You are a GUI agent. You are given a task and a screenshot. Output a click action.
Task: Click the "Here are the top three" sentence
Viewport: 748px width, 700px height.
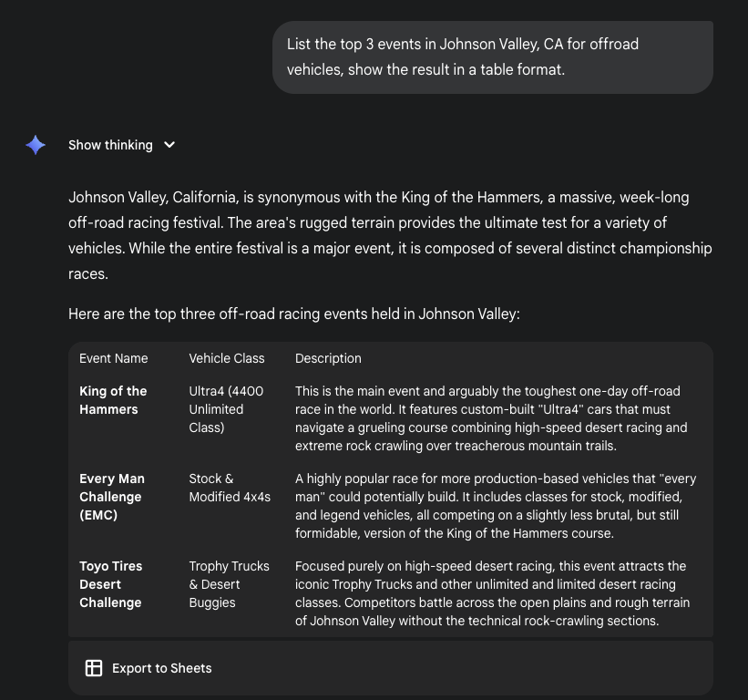(x=293, y=314)
